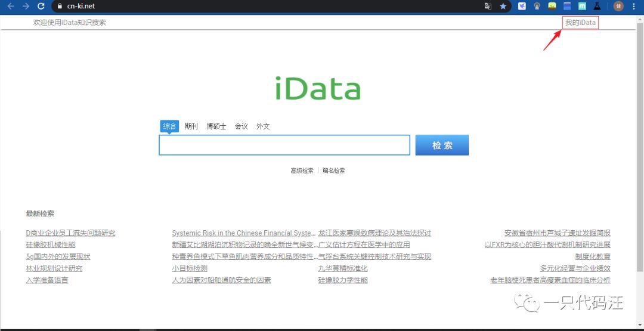Click the translate page icon

[x=488, y=6]
